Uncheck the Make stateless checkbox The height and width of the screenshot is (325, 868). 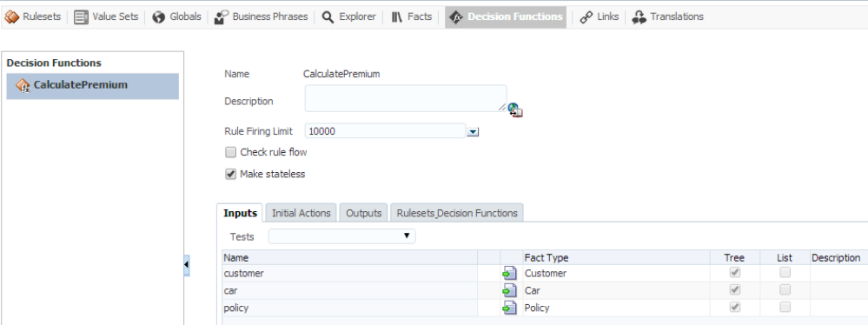point(231,175)
